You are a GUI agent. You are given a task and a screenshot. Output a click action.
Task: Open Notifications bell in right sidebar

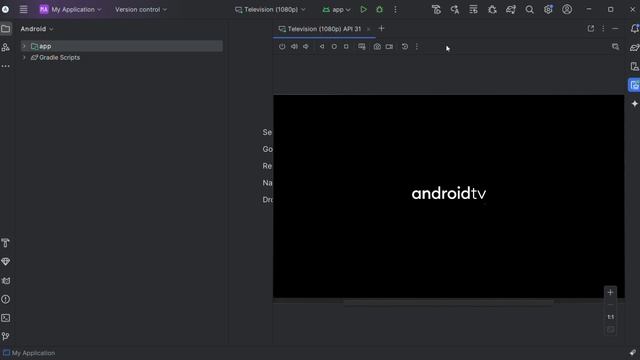tap(634, 29)
